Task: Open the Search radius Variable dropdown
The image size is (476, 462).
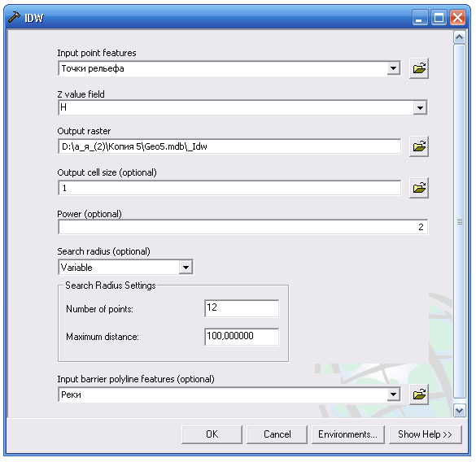Action: coord(186,268)
